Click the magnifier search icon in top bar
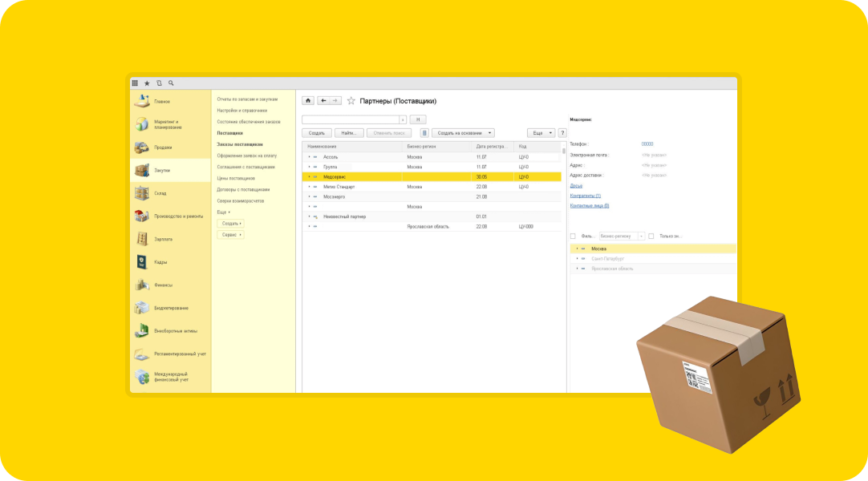The height and width of the screenshot is (481, 868). (x=171, y=83)
